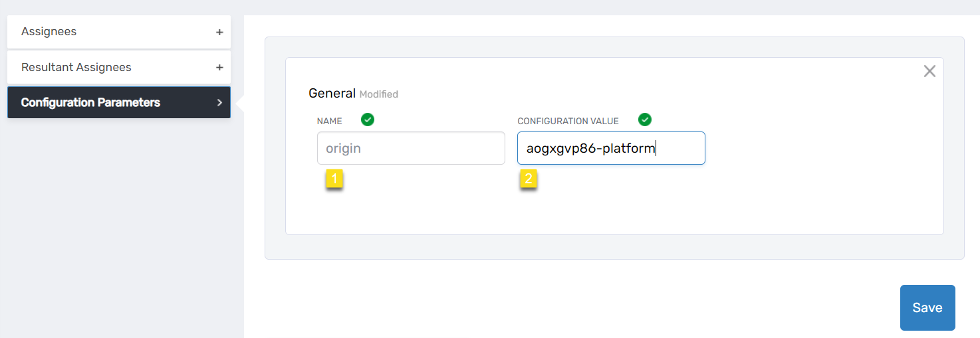Click the CONFIGURATION VALUE field label
The image size is (980, 338).
click(568, 122)
